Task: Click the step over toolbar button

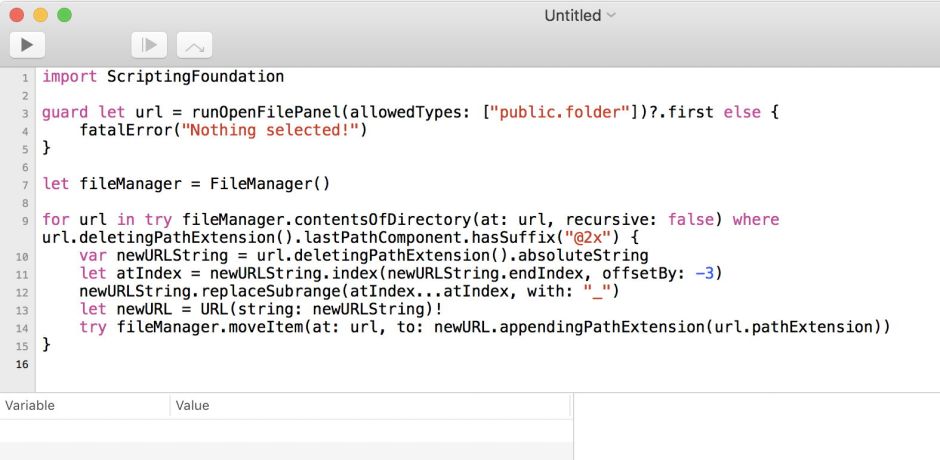Action: point(194,44)
